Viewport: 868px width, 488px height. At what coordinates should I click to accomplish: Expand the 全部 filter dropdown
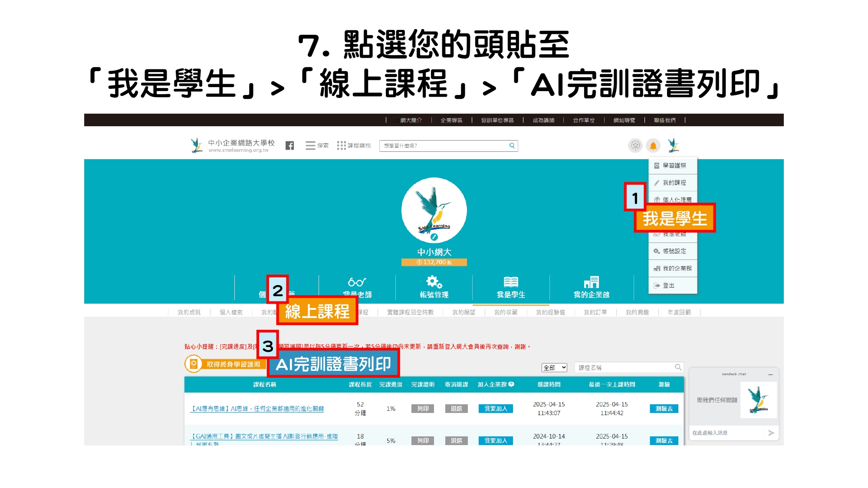(x=554, y=367)
